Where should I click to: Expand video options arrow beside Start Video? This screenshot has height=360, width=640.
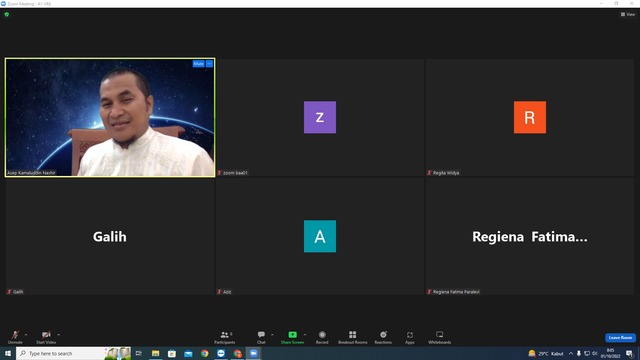[x=59, y=335]
